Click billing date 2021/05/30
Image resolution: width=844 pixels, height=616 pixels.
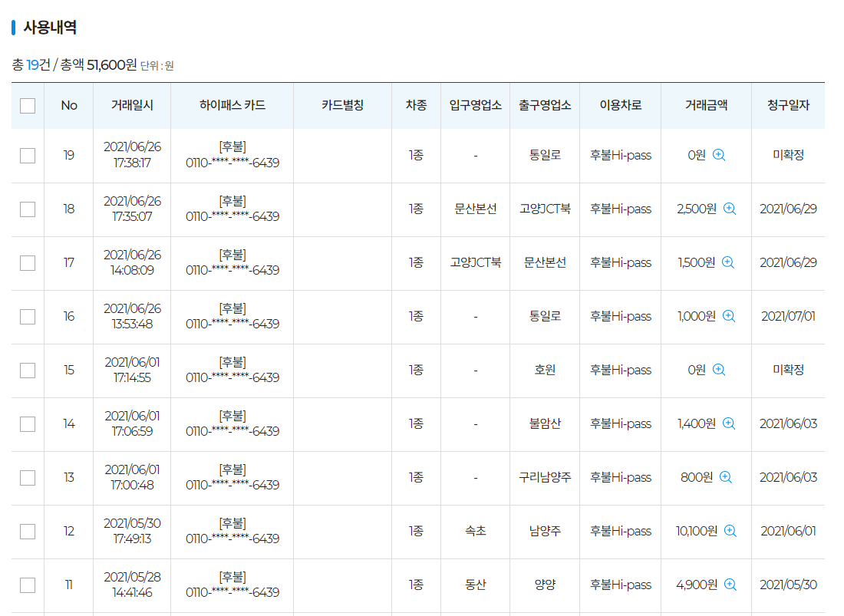(788, 585)
